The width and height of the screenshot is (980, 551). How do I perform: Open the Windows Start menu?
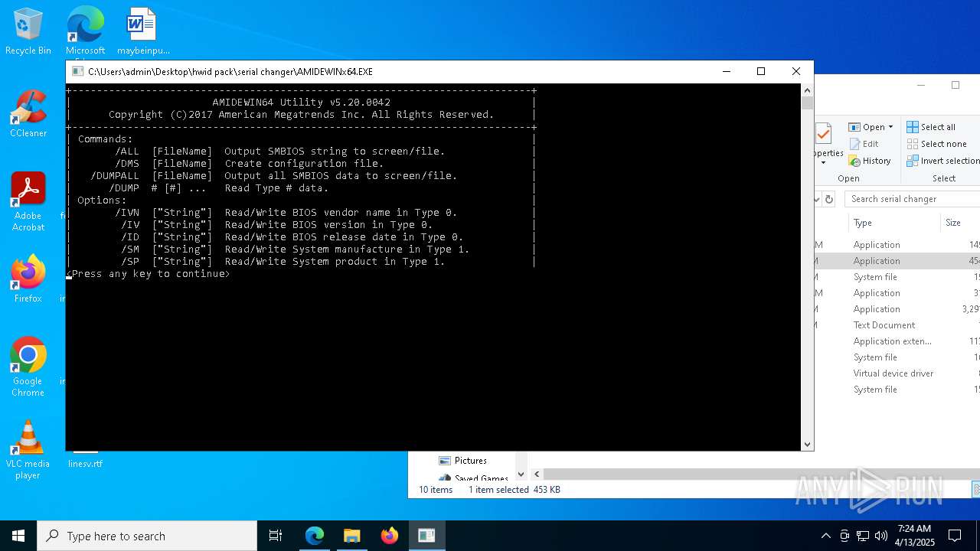(x=18, y=536)
